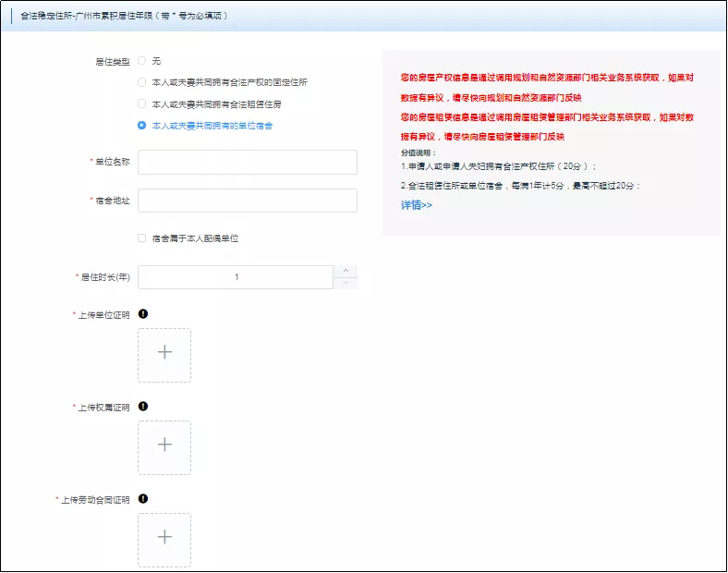The width and height of the screenshot is (728, 573).
Task: Click info icon beside 上传权属证明
Action: click(x=143, y=407)
